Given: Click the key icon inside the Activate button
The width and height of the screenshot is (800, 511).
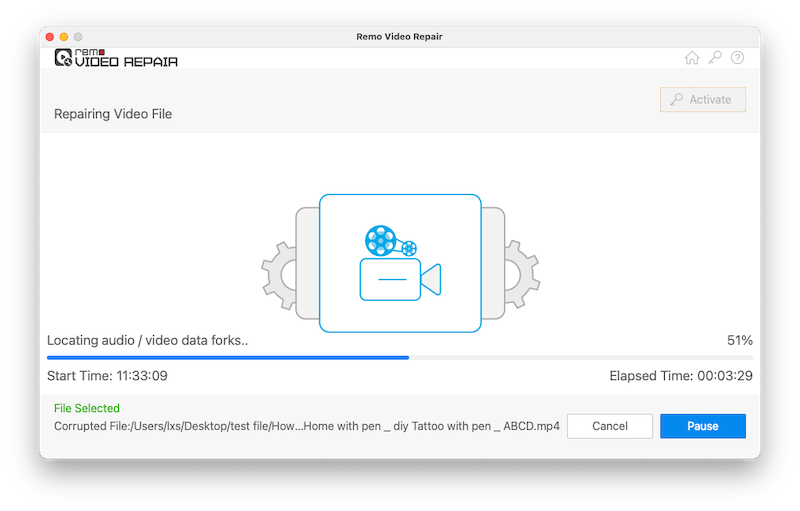Looking at the screenshot, I should tap(677, 100).
